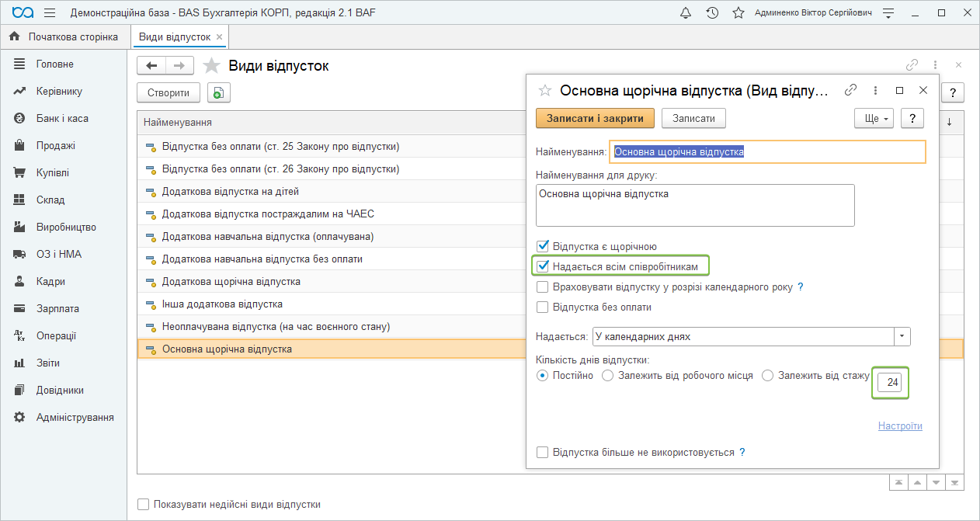Select 'Залежить від стажу' radio option

pyautogui.click(x=768, y=376)
